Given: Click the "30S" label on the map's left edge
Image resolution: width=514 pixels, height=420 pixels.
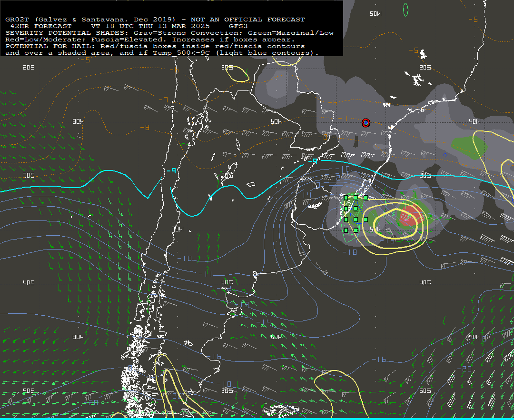Looking at the screenshot, I should coord(29,175).
